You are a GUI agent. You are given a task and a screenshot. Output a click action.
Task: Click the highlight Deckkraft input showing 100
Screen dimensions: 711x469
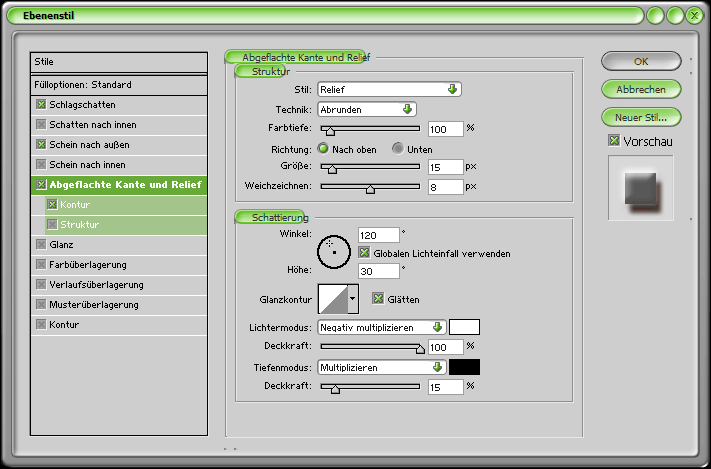click(446, 347)
